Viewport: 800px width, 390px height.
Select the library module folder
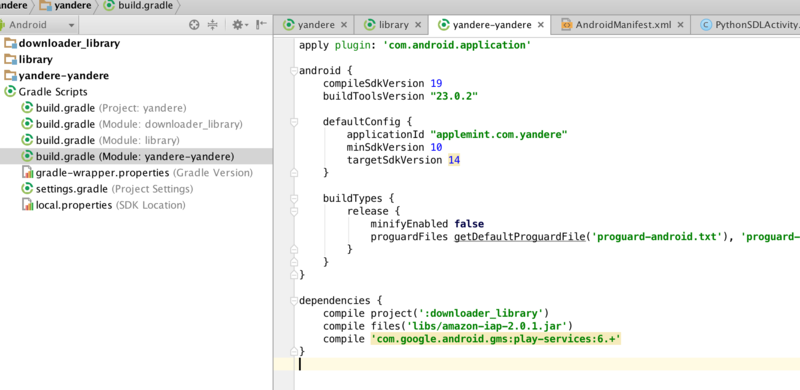(x=28, y=59)
